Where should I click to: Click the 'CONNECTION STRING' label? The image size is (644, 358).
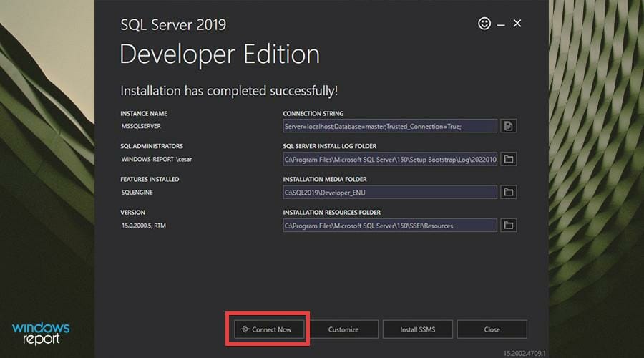pos(313,113)
